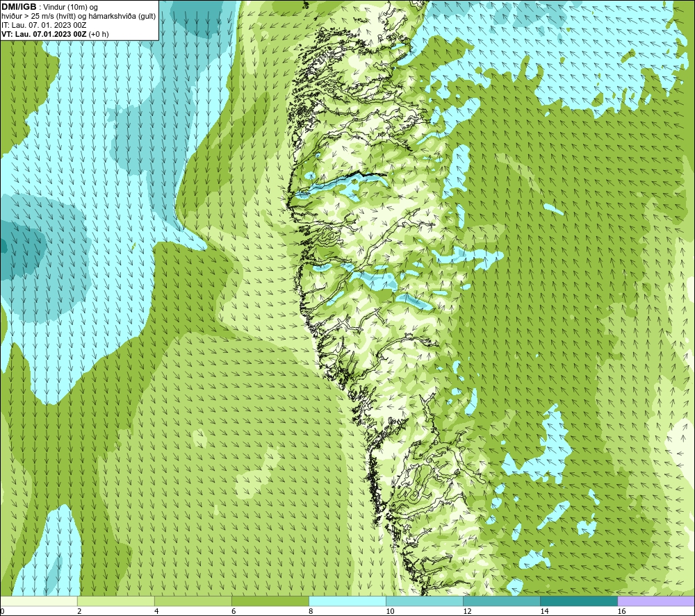Image resolution: width=695 pixels, height=616 pixels.
Task: Click the dark green 6–8 m/s legend swatch
Action: coord(270,601)
